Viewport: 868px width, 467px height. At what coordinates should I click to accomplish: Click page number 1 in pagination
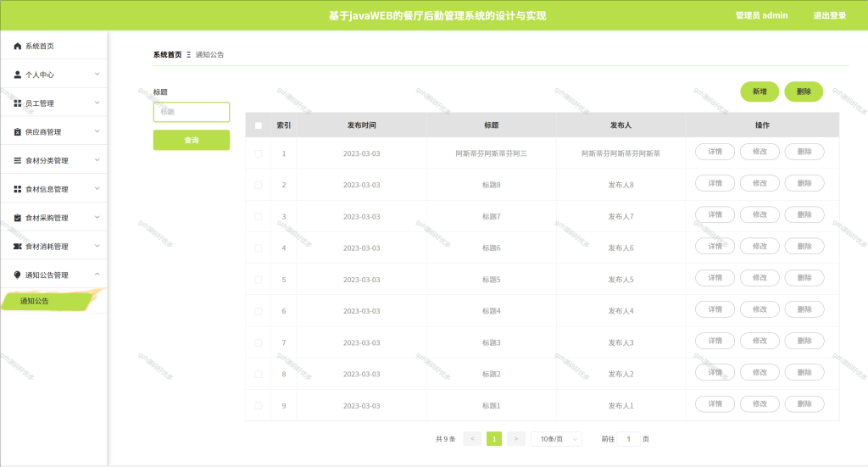(494, 439)
